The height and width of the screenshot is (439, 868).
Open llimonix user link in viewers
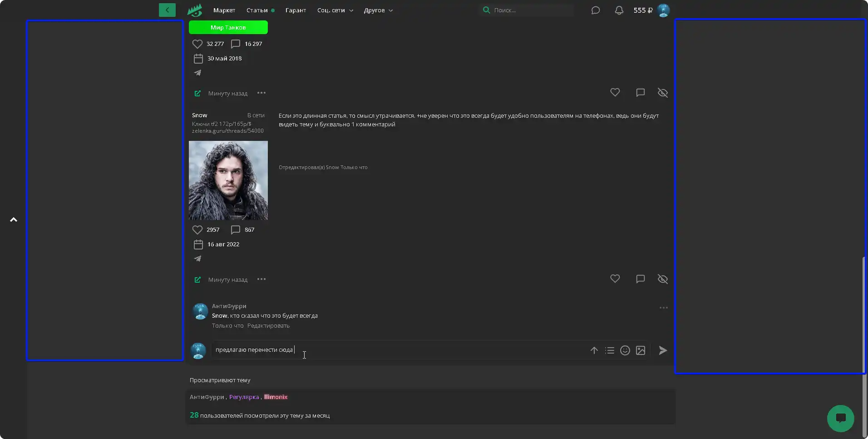point(276,397)
